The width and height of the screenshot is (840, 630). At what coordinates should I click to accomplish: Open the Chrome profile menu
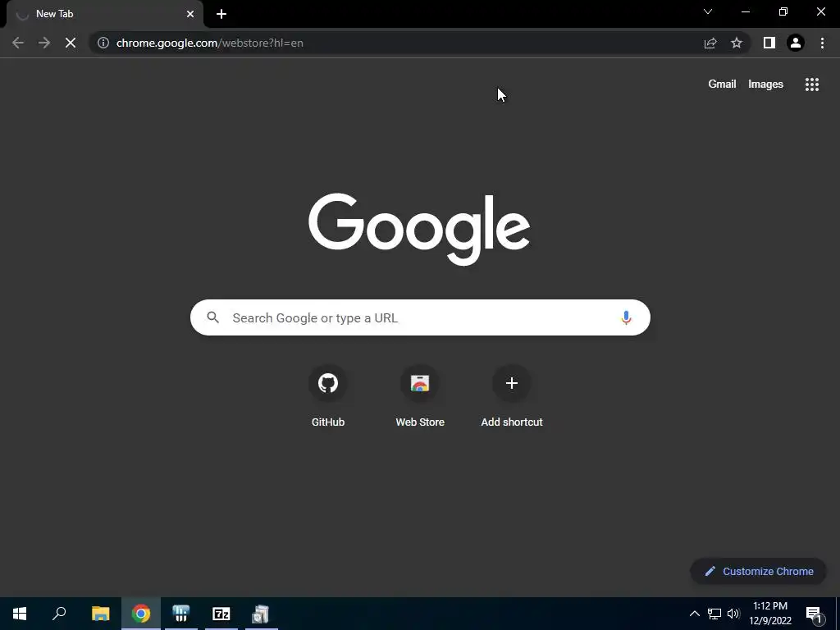pyautogui.click(x=796, y=43)
